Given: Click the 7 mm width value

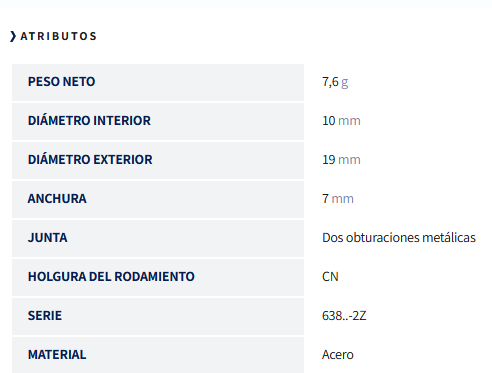Looking at the screenshot, I should (338, 199).
